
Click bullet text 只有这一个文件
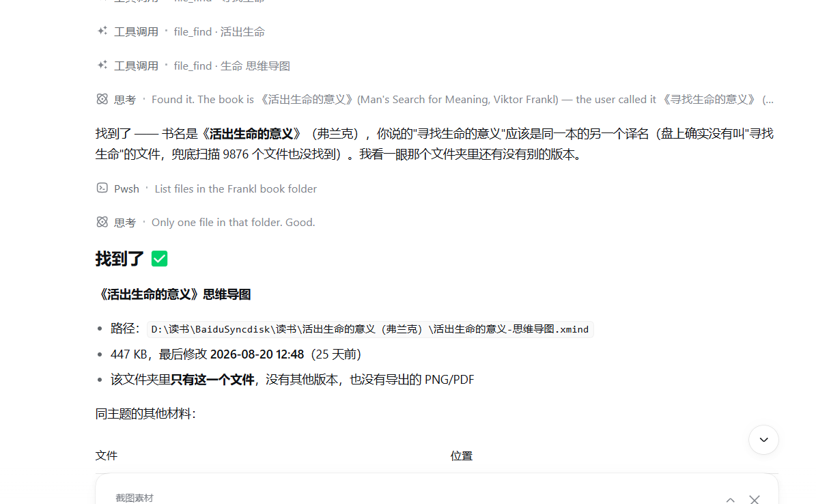212,380
